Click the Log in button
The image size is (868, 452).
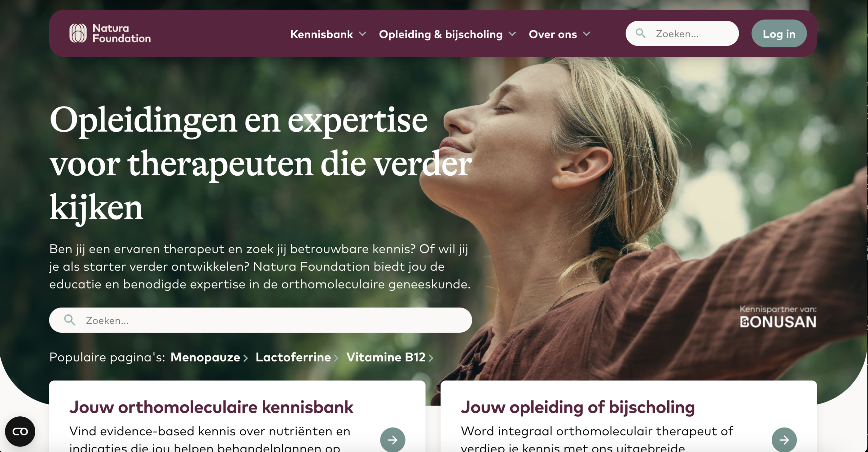point(779,33)
